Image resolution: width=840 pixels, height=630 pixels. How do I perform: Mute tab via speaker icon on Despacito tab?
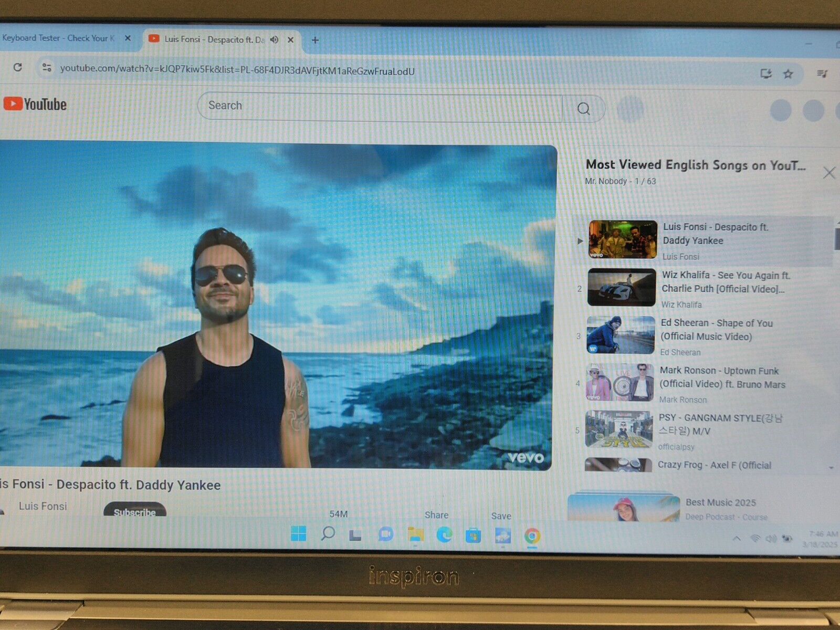274,39
